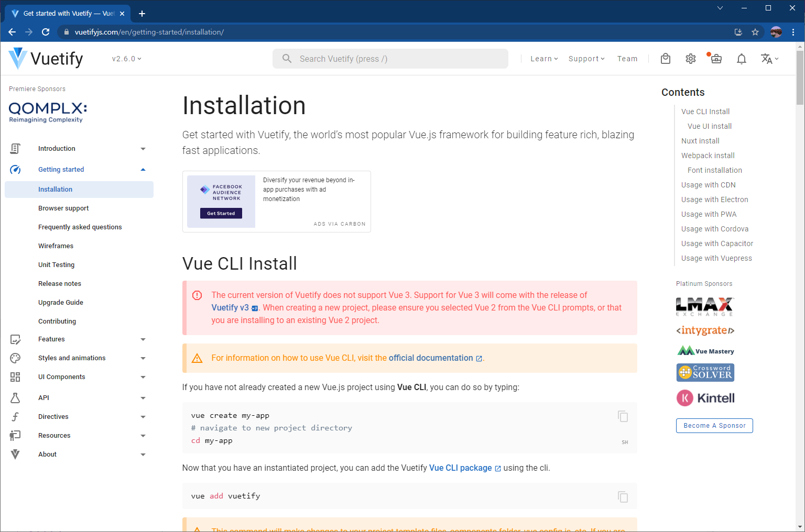Open the language translate menu
The image size is (805, 532).
pos(769,59)
